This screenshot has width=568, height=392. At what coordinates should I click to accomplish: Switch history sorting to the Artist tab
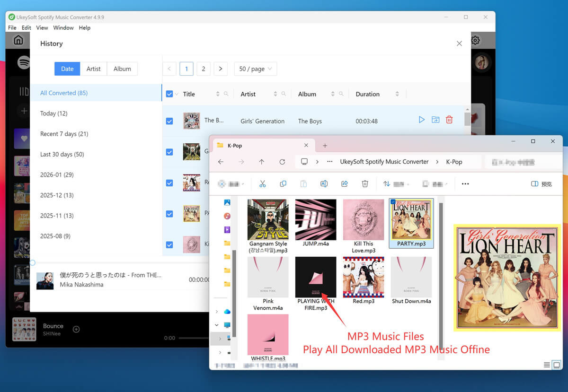(94, 69)
